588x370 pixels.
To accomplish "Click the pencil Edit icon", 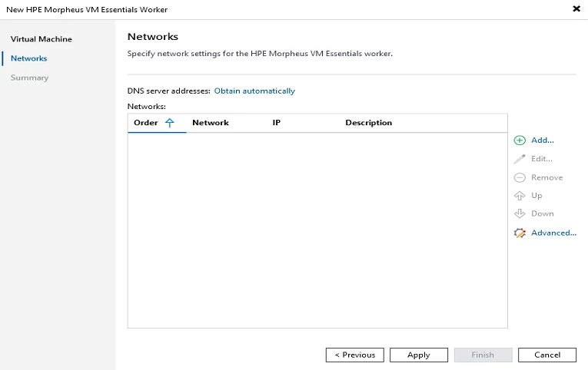I will tap(520, 159).
